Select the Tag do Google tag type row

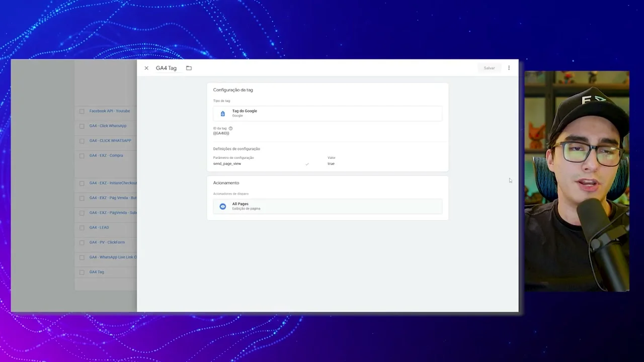[x=328, y=114]
